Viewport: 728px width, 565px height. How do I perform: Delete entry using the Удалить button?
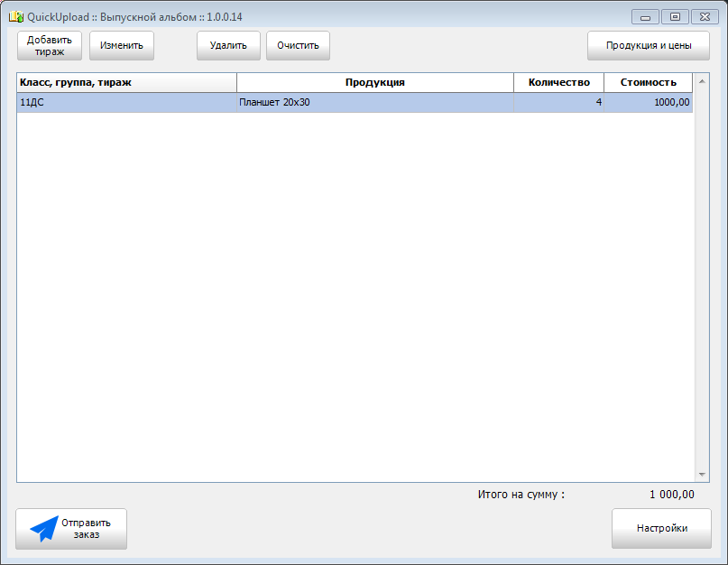click(x=228, y=45)
